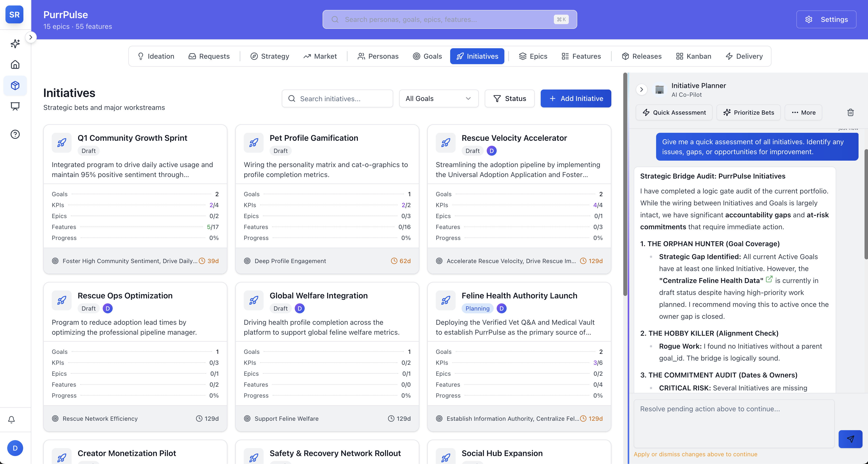Open Settings in the top header

[826, 20]
